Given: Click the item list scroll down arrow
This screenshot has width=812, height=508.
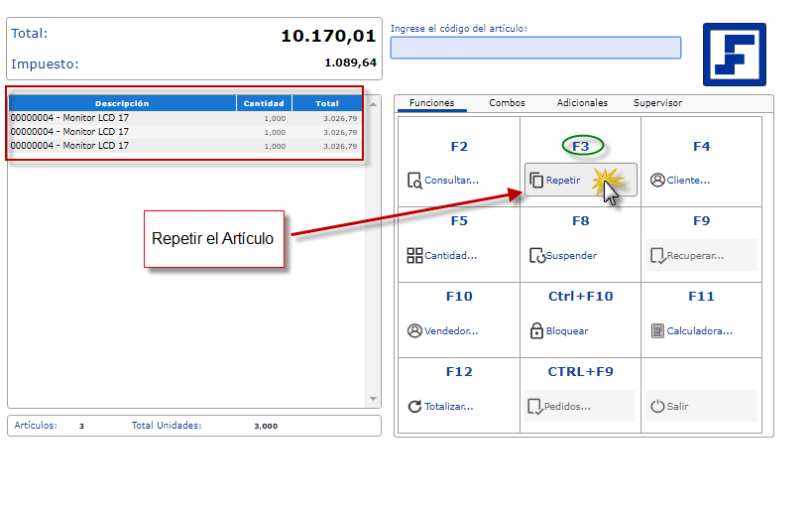Looking at the screenshot, I should point(373,399).
